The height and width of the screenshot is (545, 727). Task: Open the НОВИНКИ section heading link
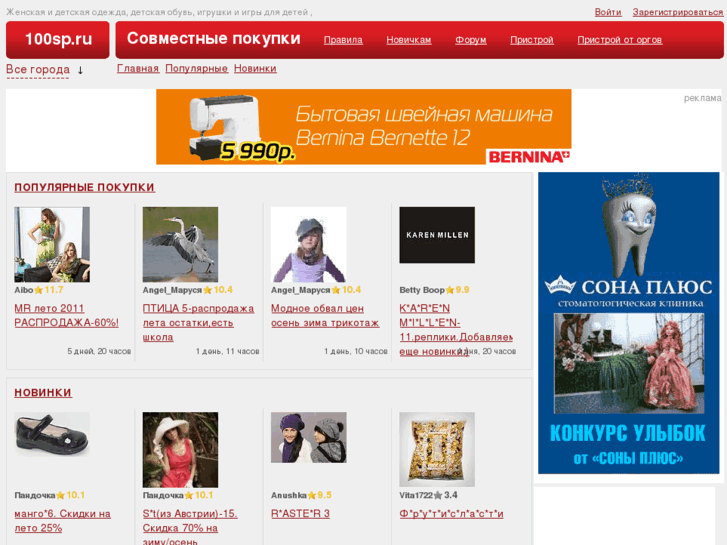[x=43, y=392]
